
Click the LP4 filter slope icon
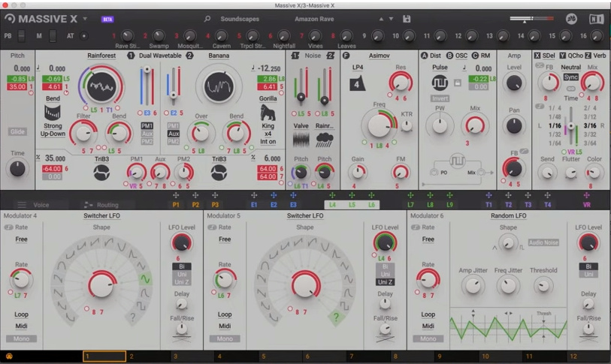coord(357,83)
